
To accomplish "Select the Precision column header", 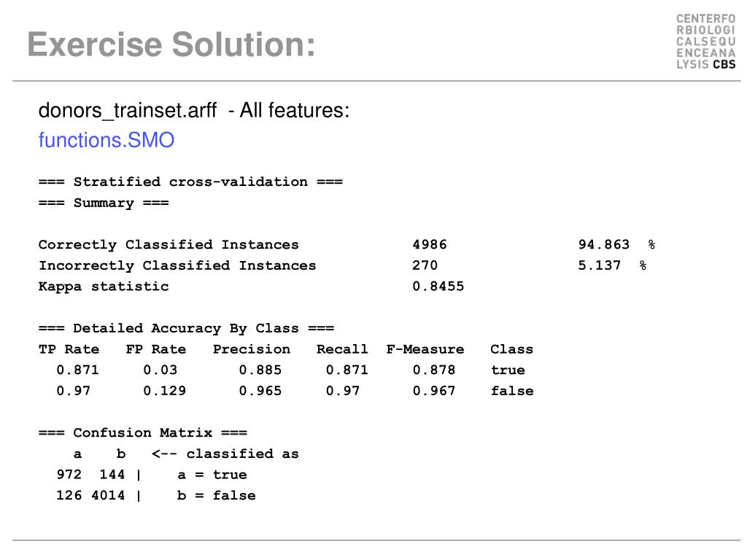I will coord(252,349).
